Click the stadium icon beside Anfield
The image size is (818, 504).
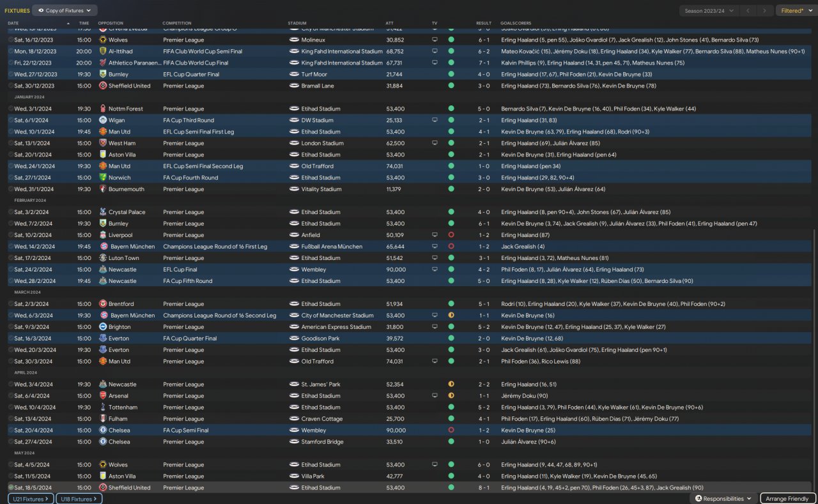(x=294, y=235)
